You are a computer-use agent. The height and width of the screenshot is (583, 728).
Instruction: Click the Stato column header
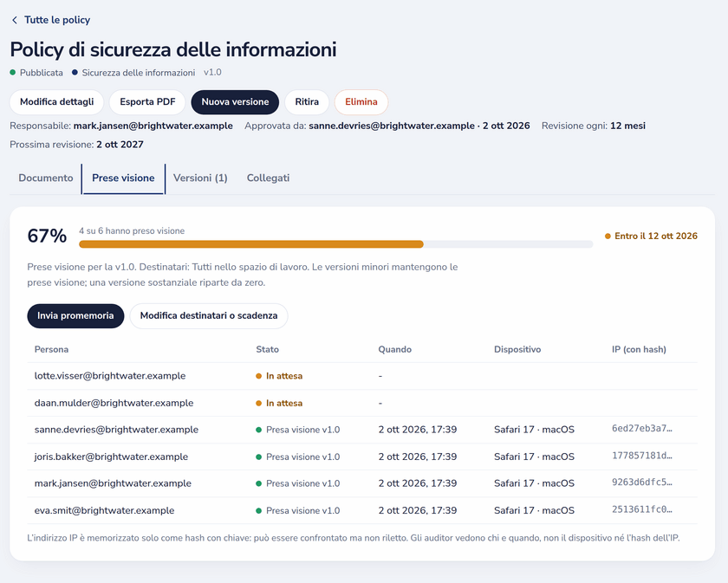(268, 349)
